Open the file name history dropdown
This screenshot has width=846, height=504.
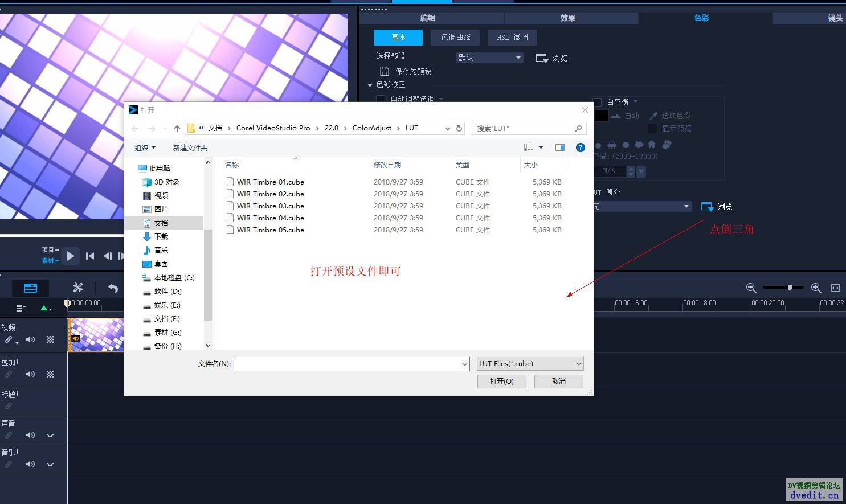[x=465, y=364]
